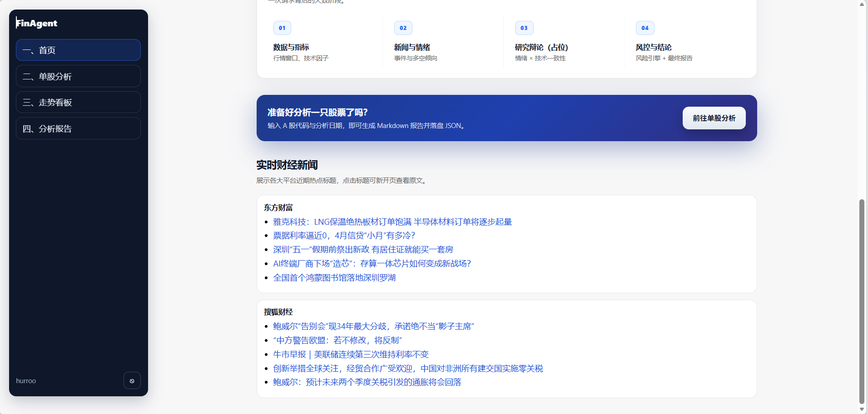
Task: Click the hurroo username label
Action: [26, 381]
